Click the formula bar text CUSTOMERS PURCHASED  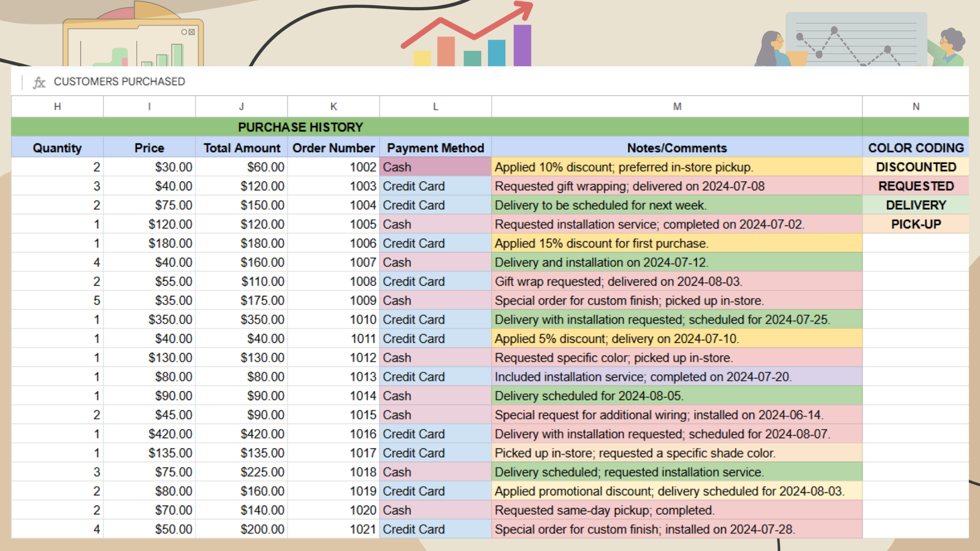[x=119, y=82]
